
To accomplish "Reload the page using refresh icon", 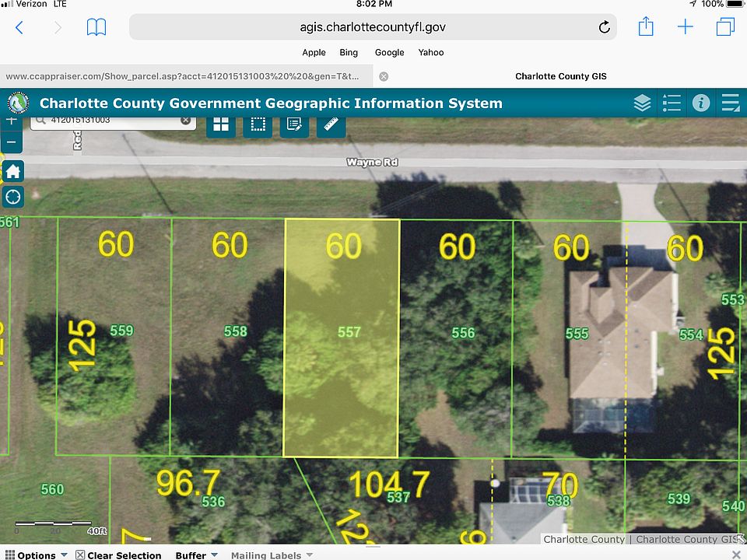I will 604,28.
